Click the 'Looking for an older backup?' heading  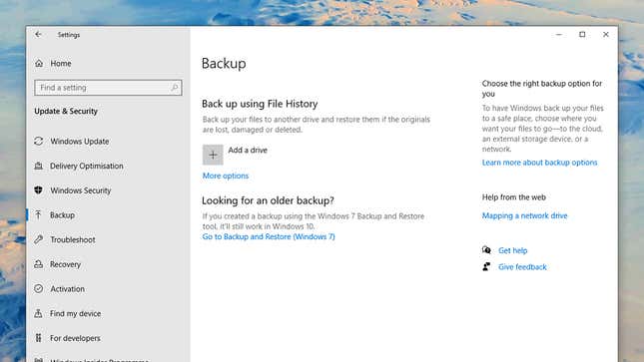pos(268,200)
